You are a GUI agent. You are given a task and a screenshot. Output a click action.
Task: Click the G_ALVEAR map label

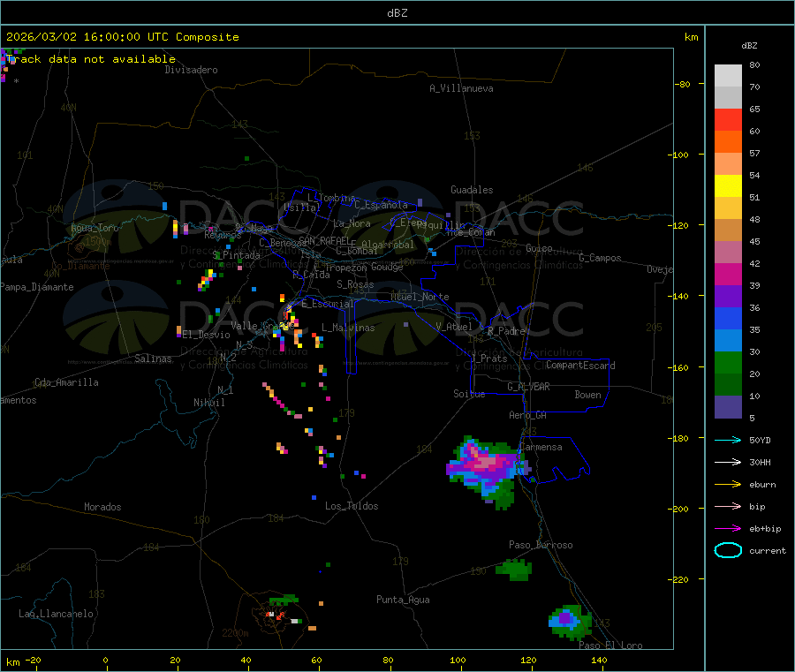coord(528,387)
